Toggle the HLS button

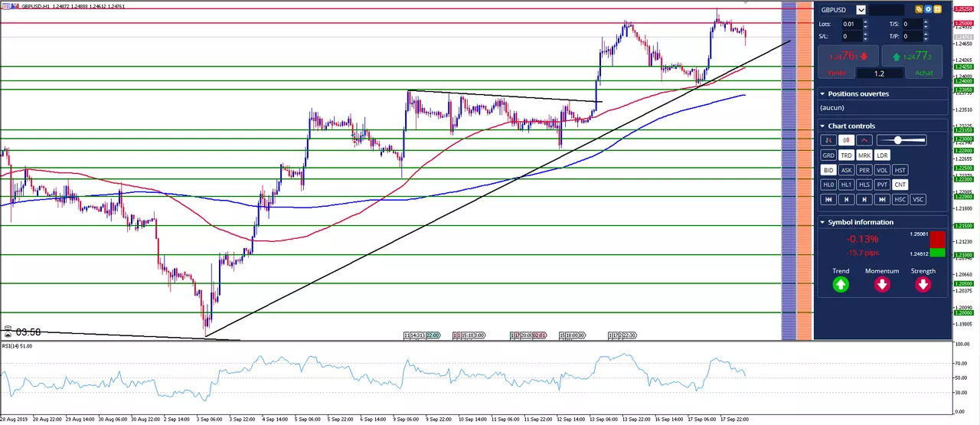[x=864, y=185]
